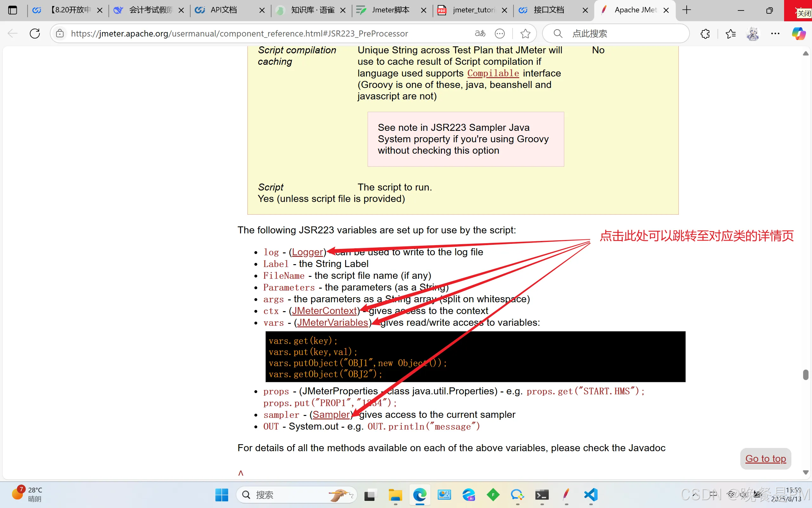This screenshot has width=812, height=508.
Task: Click the scrollbar up arrow
Action: [806, 53]
